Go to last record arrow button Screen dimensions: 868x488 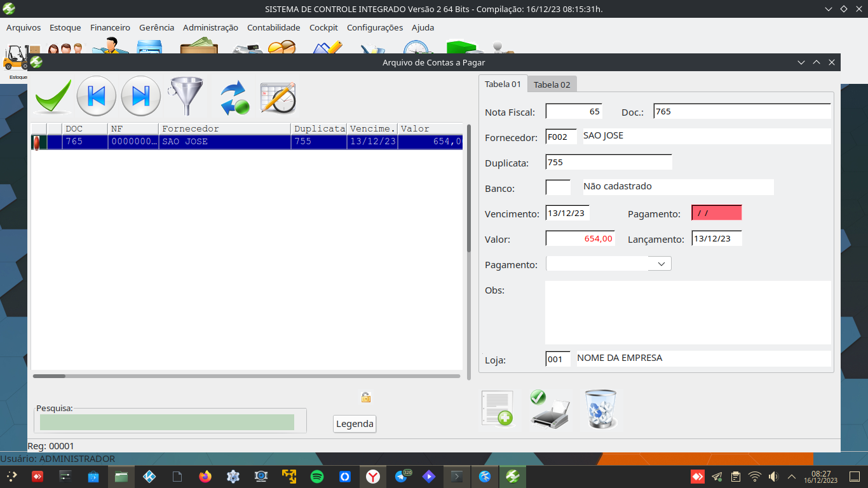[140, 97]
